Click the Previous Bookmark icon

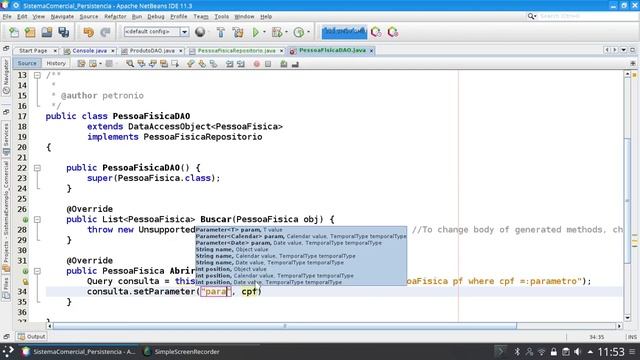pos(191,64)
